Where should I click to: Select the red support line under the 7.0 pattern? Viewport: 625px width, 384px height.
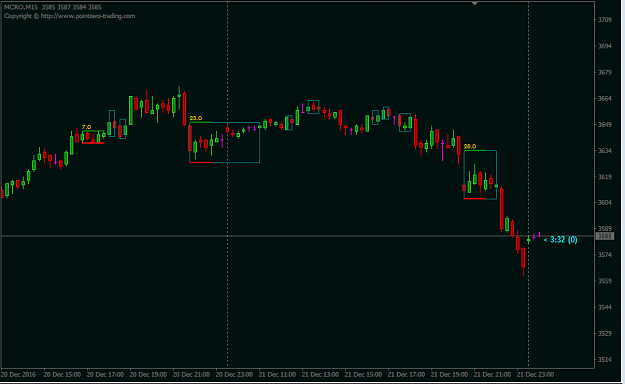(x=93, y=143)
